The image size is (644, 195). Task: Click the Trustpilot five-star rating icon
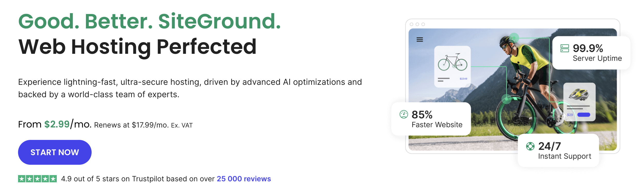pyautogui.click(x=37, y=179)
